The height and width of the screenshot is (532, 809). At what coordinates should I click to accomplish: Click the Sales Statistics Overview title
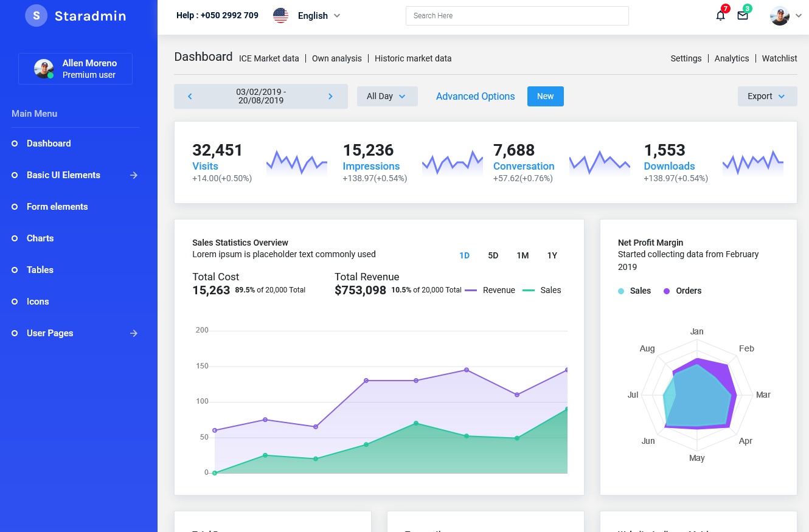point(240,243)
